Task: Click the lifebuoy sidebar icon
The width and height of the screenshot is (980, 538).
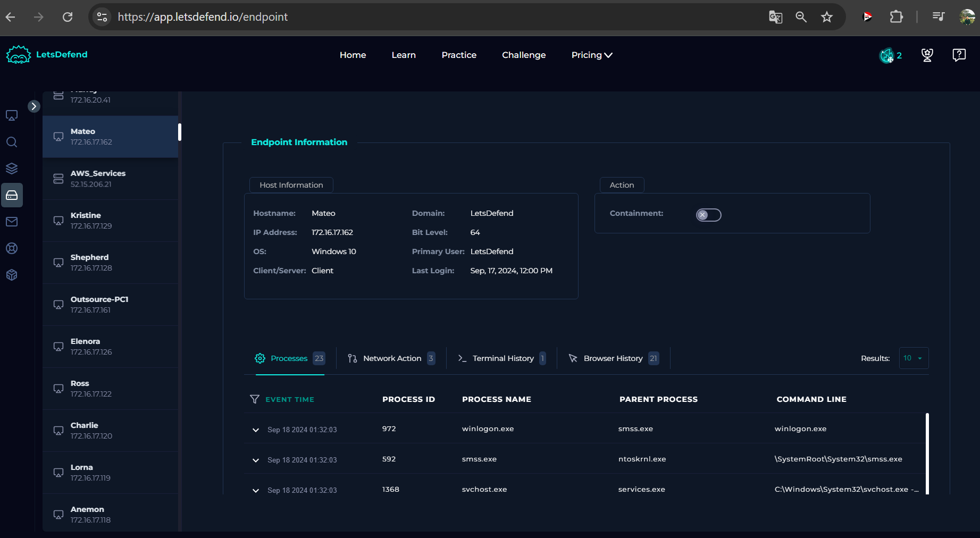Action: click(x=12, y=248)
